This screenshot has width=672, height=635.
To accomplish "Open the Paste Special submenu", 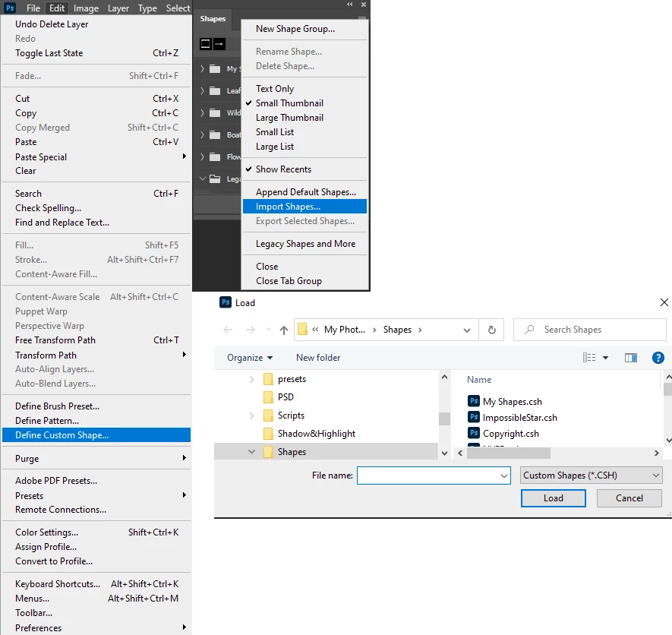I will [96, 156].
